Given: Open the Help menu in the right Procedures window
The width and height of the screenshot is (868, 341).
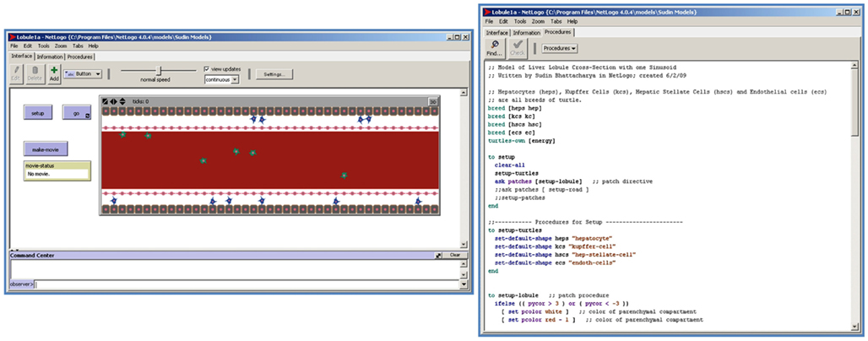Looking at the screenshot, I should (572, 21).
